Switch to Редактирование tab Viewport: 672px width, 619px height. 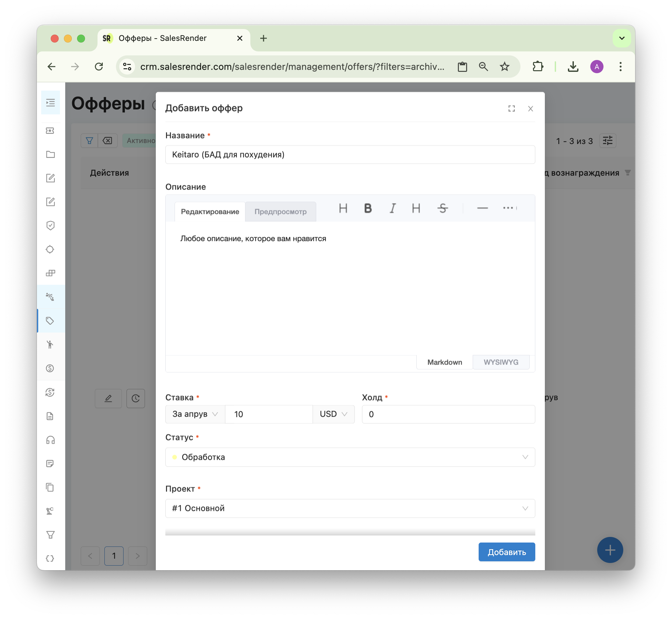pos(210,212)
